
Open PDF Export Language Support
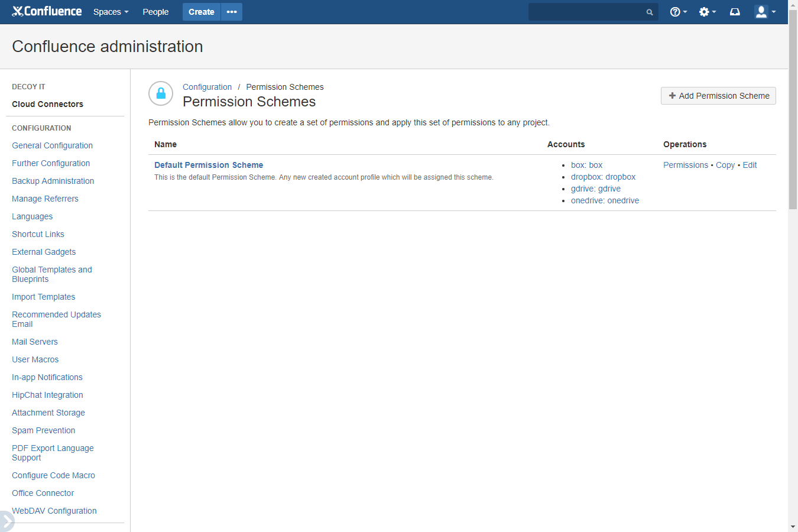tap(53, 453)
